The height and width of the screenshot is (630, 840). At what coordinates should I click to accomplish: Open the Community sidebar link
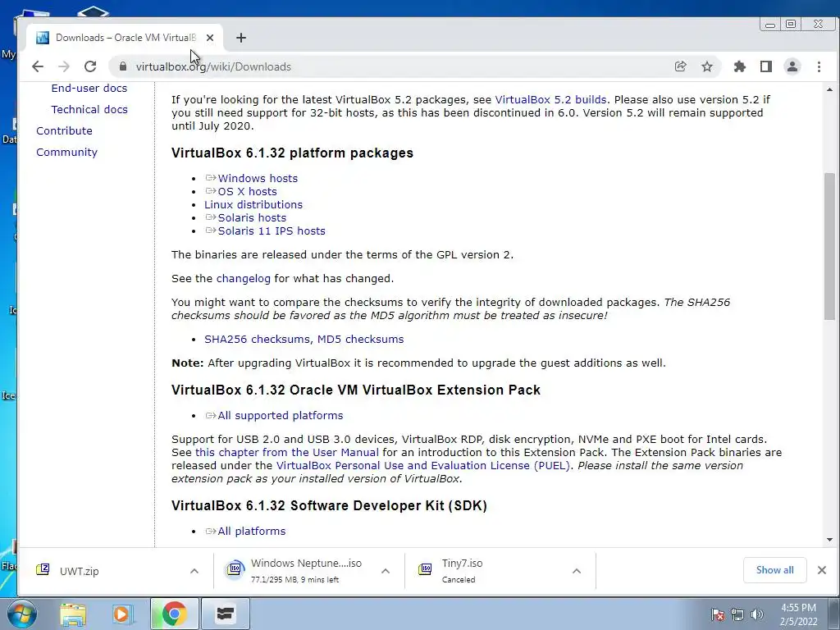tap(67, 153)
